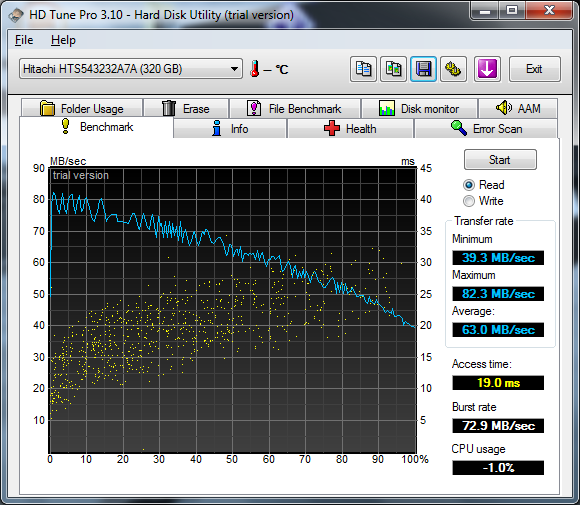Click the HD Tune Pro title bar icon

coord(16,15)
